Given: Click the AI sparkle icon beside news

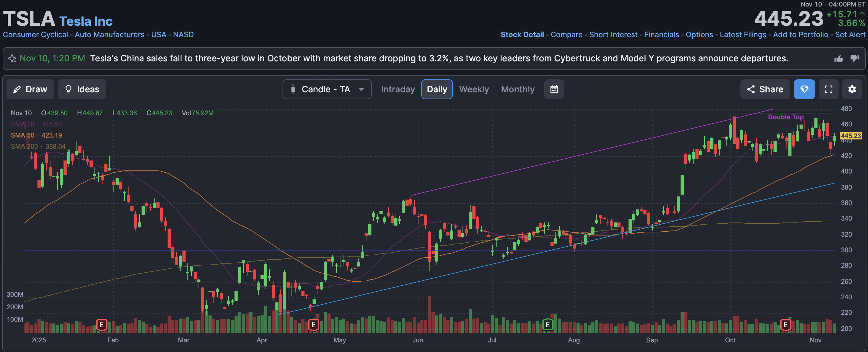Looking at the screenshot, I should pos(12,58).
